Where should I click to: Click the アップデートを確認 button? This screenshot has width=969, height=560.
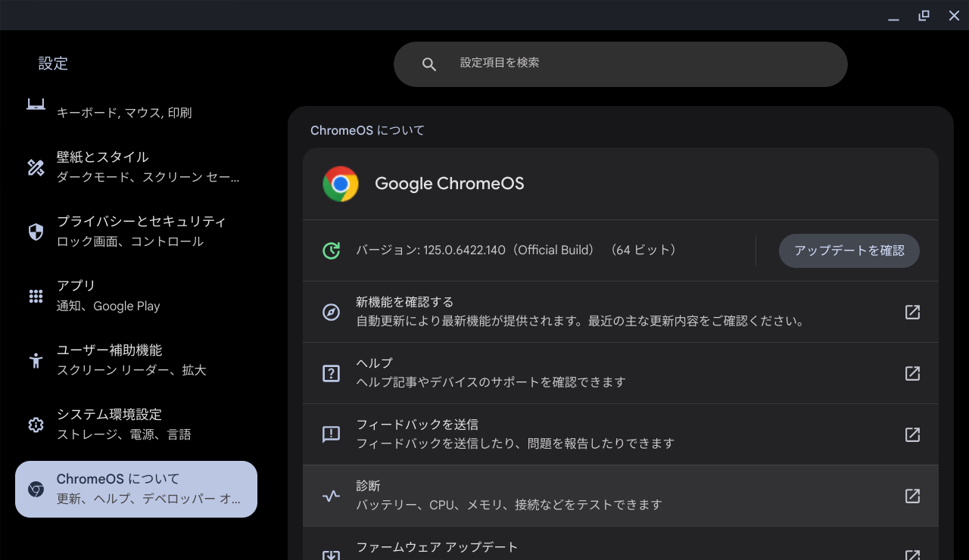(849, 250)
